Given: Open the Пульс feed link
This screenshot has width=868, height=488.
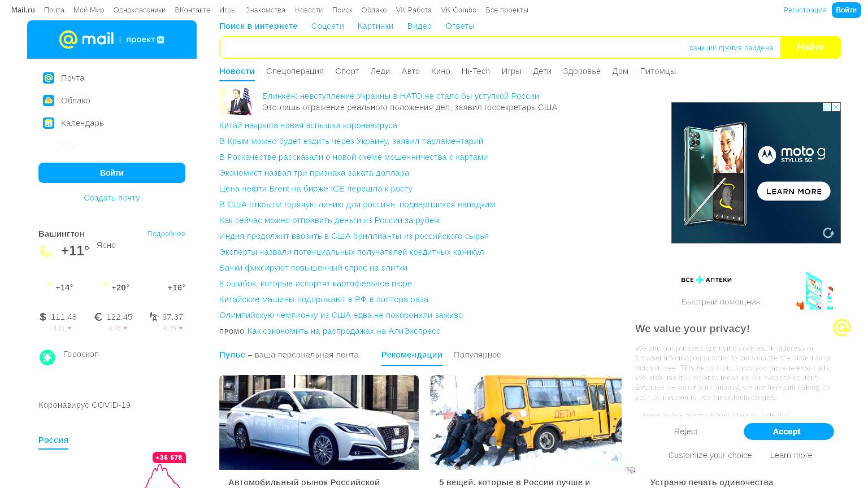Looking at the screenshot, I should click(232, 355).
